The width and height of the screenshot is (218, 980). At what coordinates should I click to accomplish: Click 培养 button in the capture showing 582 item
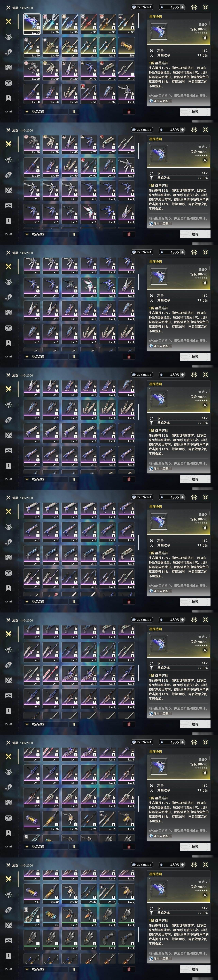(x=195, y=969)
